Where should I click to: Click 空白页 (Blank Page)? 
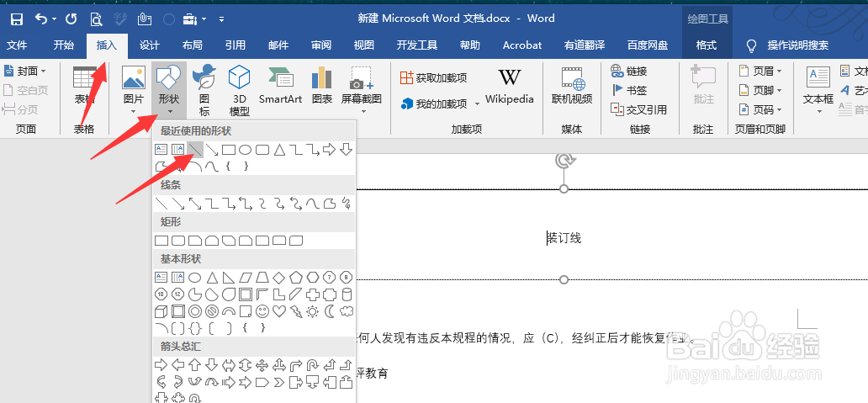click(x=25, y=90)
